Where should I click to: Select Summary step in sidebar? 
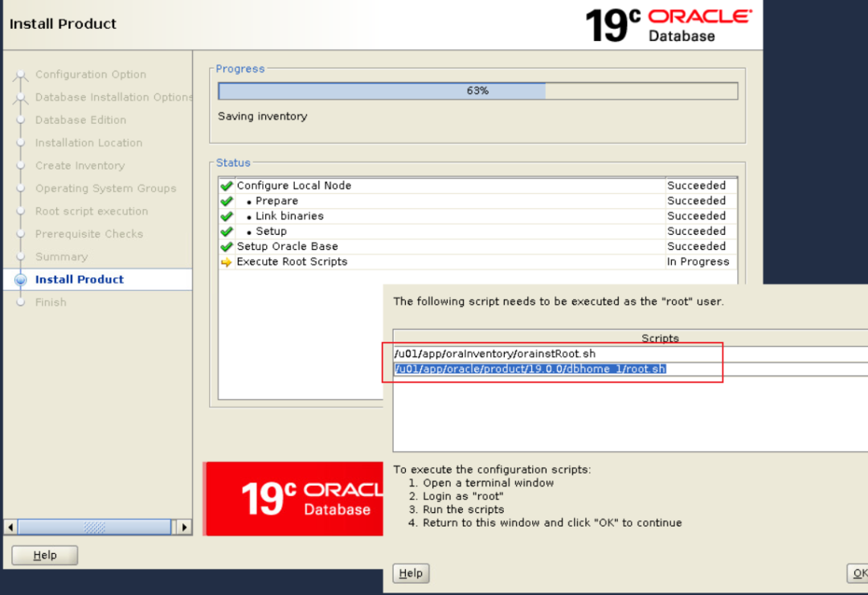click(x=61, y=256)
